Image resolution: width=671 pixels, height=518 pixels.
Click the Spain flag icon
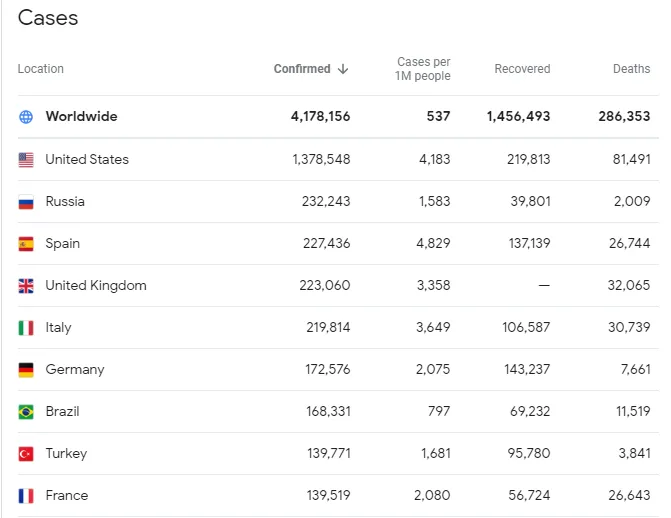tap(26, 244)
